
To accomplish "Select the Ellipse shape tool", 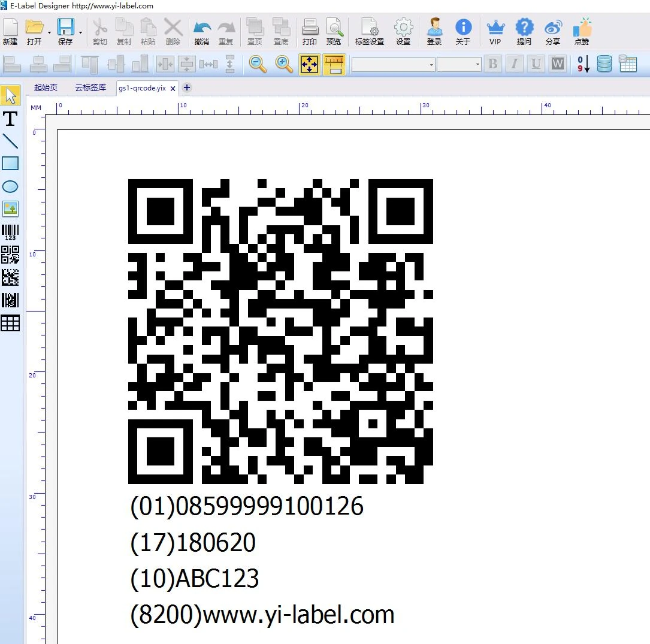I will pos(10,186).
